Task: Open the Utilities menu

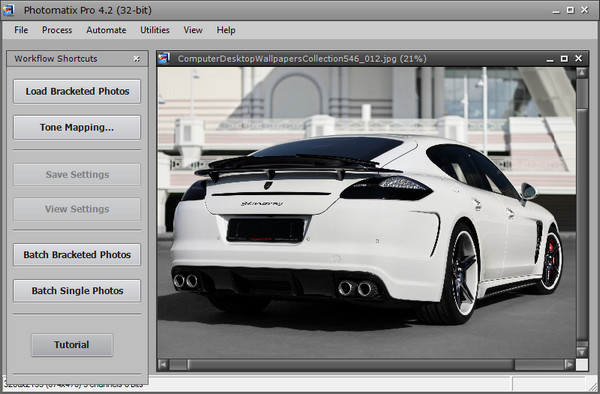Action: click(x=155, y=30)
